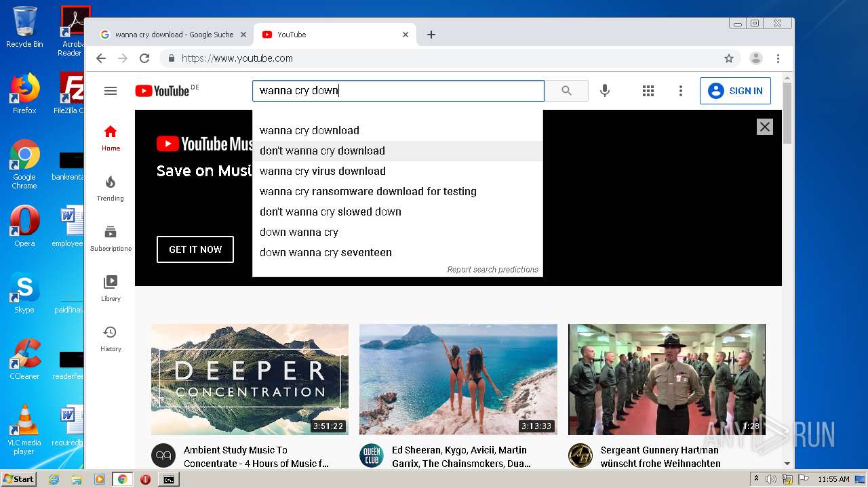This screenshot has width=868, height=488.
Task: Open 'Ambient Study Music To Concentrate' title
Action: (256, 457)
